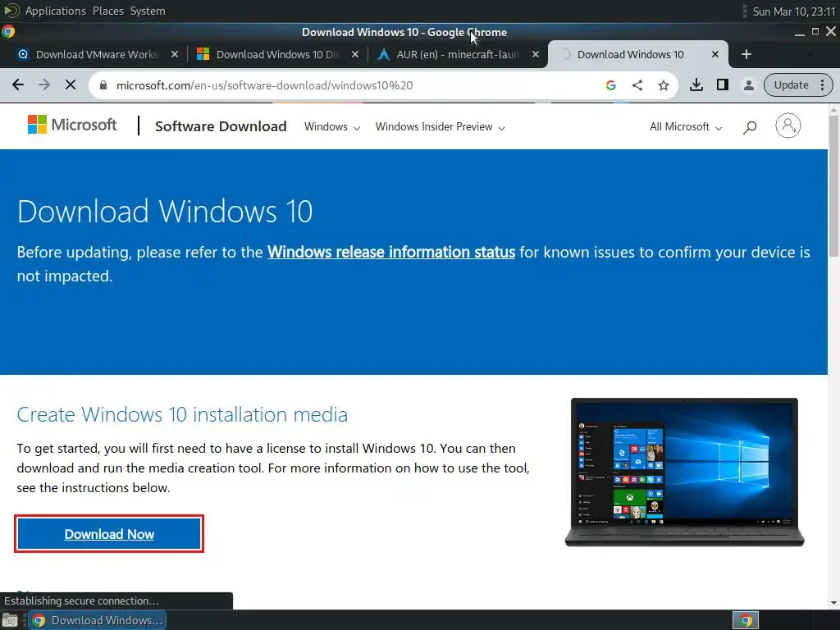840x630 pixels.
Task: Open the Places menu
Action: (x=108, y=11)
